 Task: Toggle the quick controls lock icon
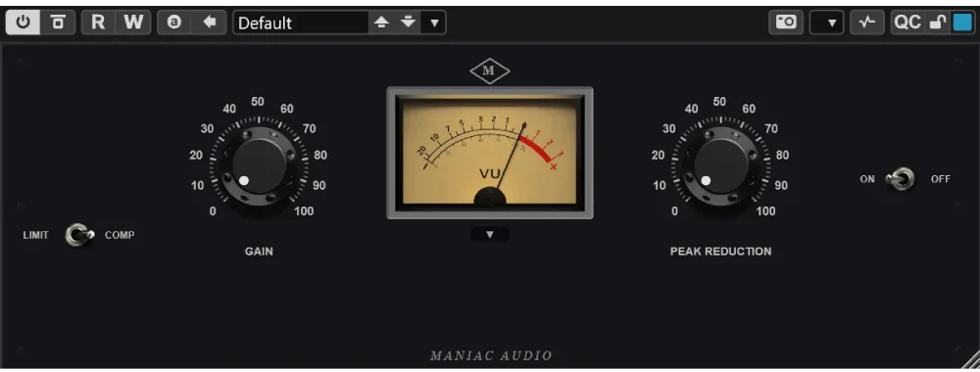pyautogui.click(x=938, y=23)
